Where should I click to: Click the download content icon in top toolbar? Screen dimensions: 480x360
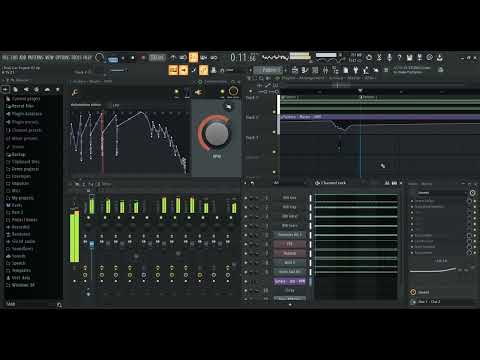pyautogui.click(x=440, y=57)
